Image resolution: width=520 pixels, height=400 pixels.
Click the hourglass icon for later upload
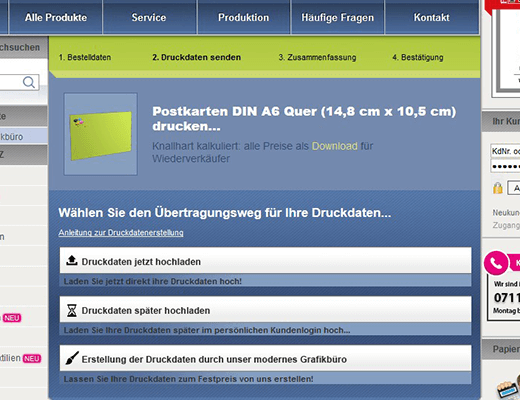(x=72, y=310)
